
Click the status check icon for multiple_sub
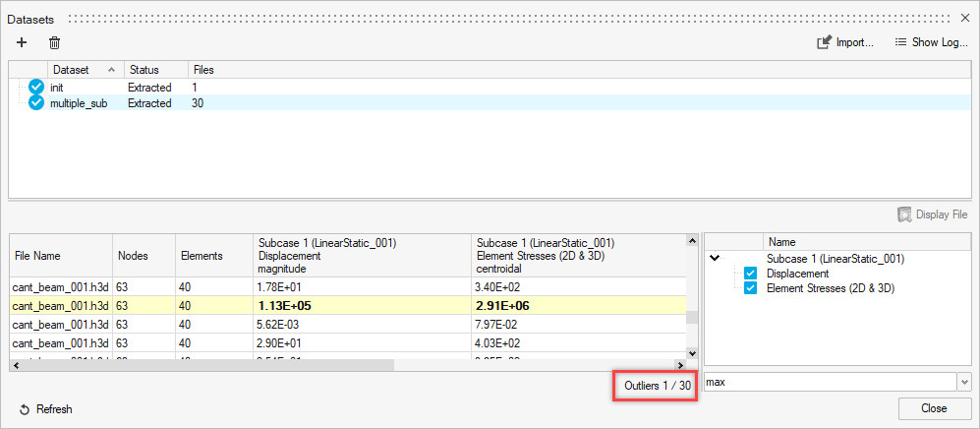coord(36,103)
